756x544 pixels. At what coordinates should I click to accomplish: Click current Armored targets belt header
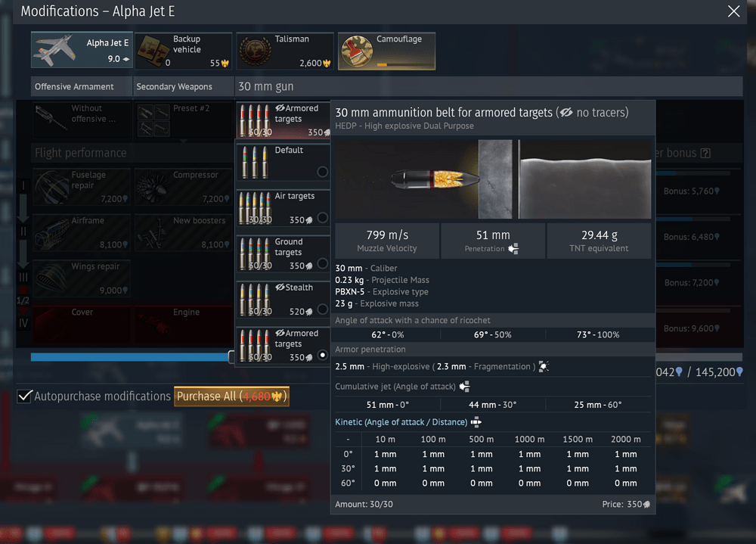tap(283, 120)
